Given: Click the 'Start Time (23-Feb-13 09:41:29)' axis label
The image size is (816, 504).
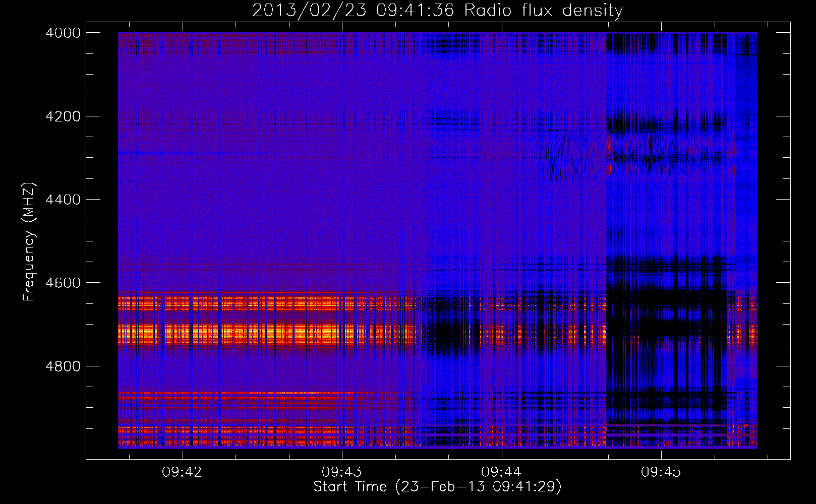Looking at the screenshot, I should [x=437, y=487].
